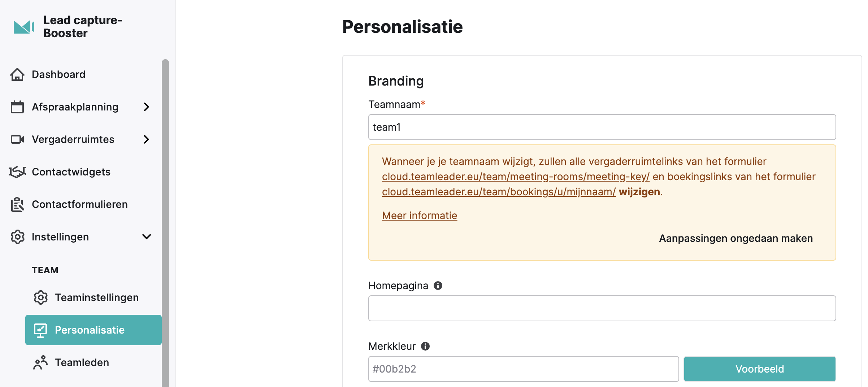
Task: Click the Voorbeeld color preview swatch
Action: tap(760, 369)
